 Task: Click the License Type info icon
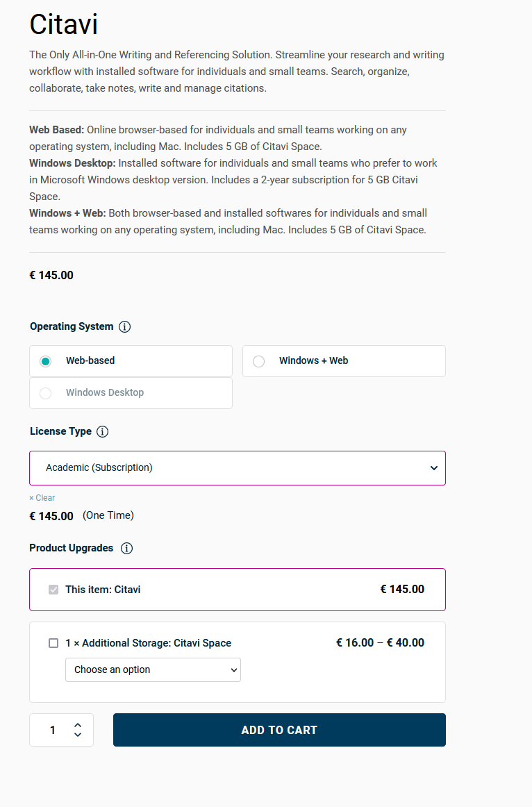(103, 431)
